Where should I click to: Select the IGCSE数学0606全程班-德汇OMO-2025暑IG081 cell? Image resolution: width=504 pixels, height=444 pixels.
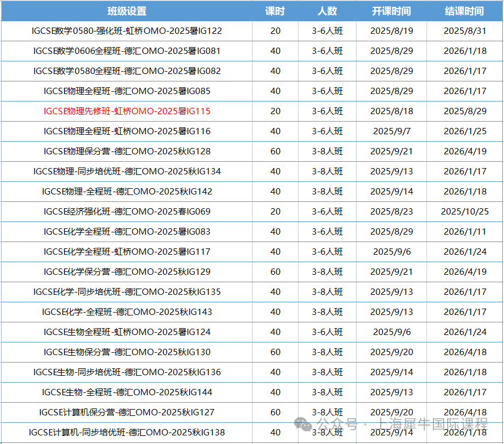click(127, 51)
